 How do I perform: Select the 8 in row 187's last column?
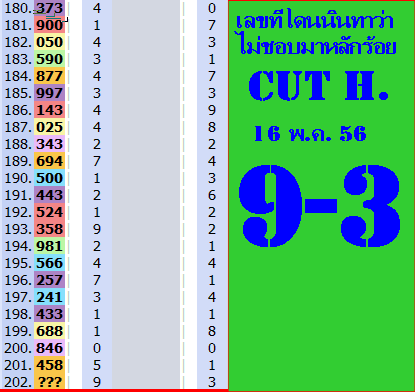[x=212, y=127]
